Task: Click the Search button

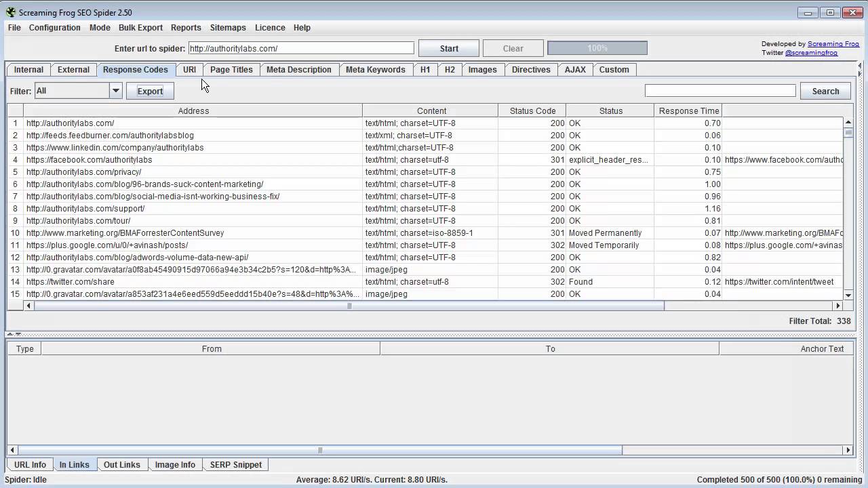Action: (x=825, y=91)
